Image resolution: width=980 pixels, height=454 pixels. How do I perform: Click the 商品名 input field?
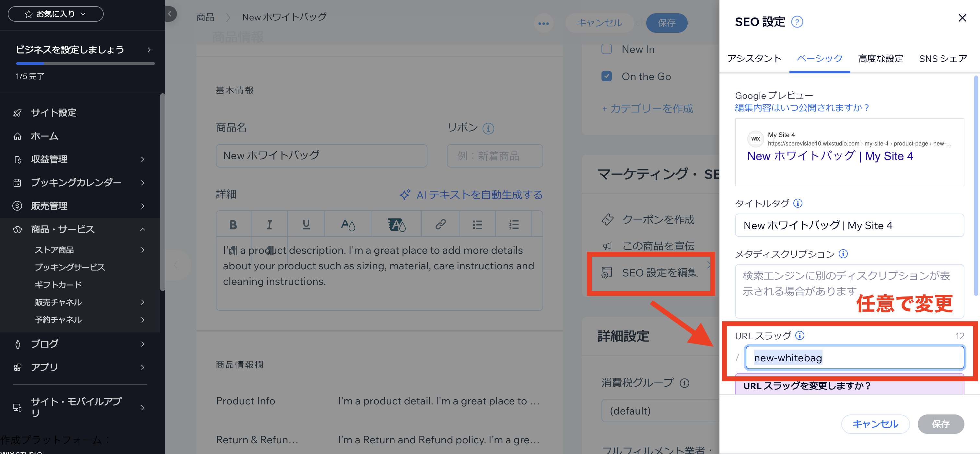pyautogui.click(x=321, y=156)
